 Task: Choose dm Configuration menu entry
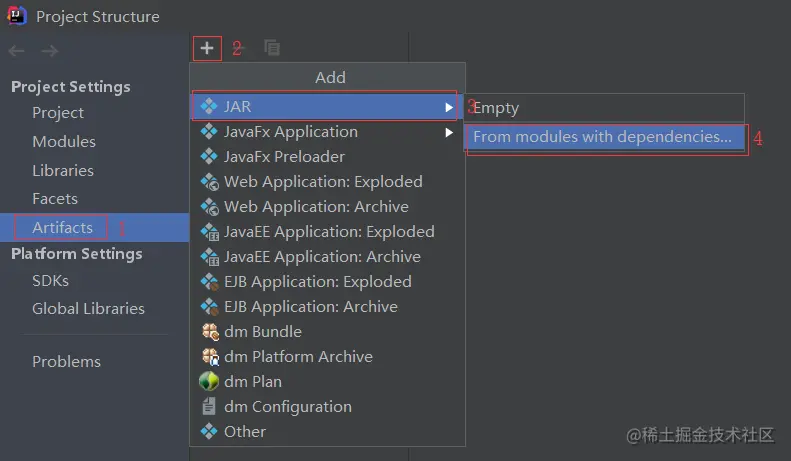click(327, 407)
